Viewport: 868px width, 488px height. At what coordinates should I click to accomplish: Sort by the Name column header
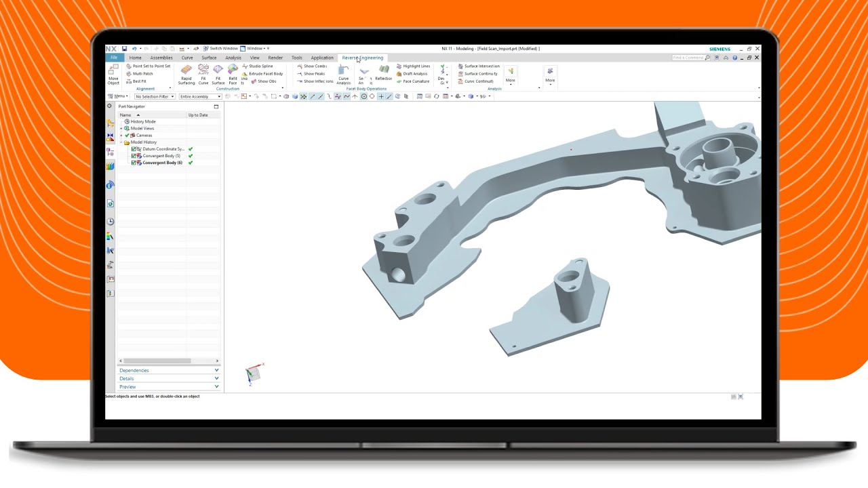point(153,115)
